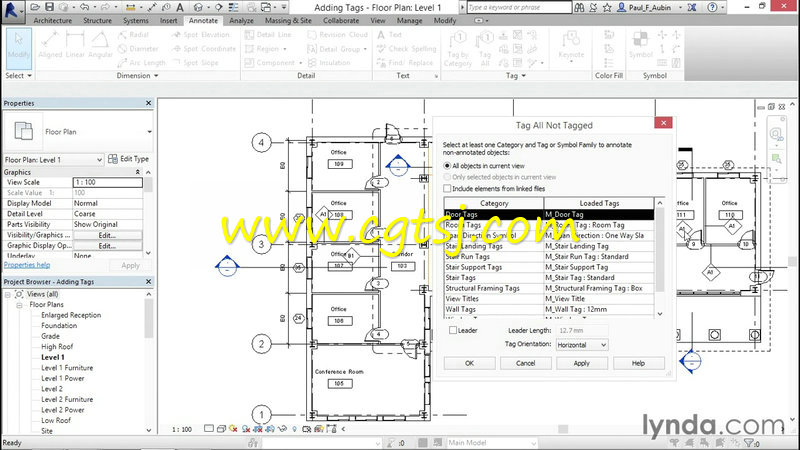The height and width of the screenshot is (450, 800).
Task: Switch to the Structure ribbon tab
Action: (97, 21)
